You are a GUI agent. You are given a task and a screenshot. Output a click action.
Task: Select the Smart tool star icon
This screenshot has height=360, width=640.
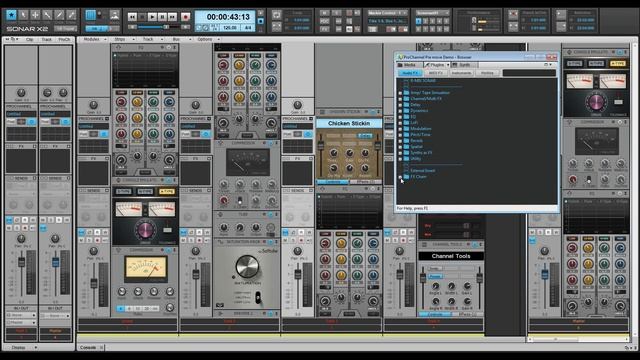tap(11, 16)
